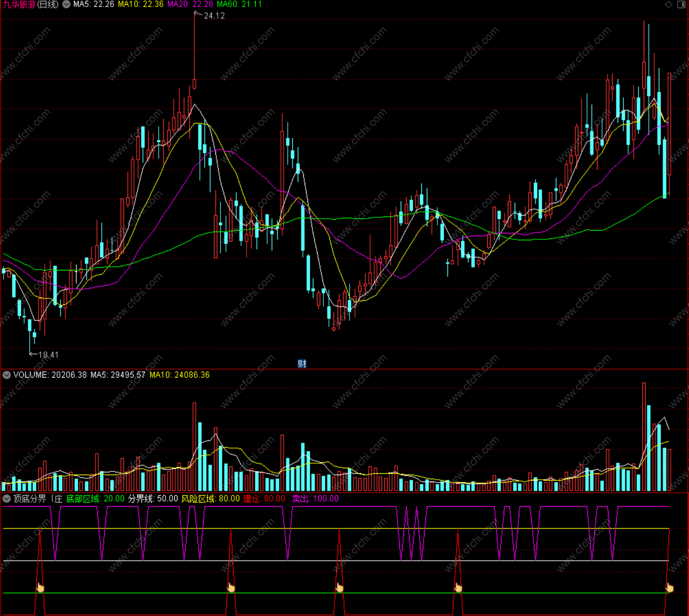Click the 顶底分界 indicator name
This screenshot has height=616, width=689.
[30, 499]
